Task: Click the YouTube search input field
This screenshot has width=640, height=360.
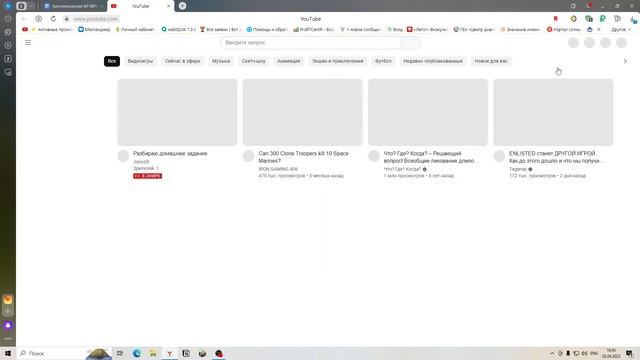Action: (x=311, y=42)
